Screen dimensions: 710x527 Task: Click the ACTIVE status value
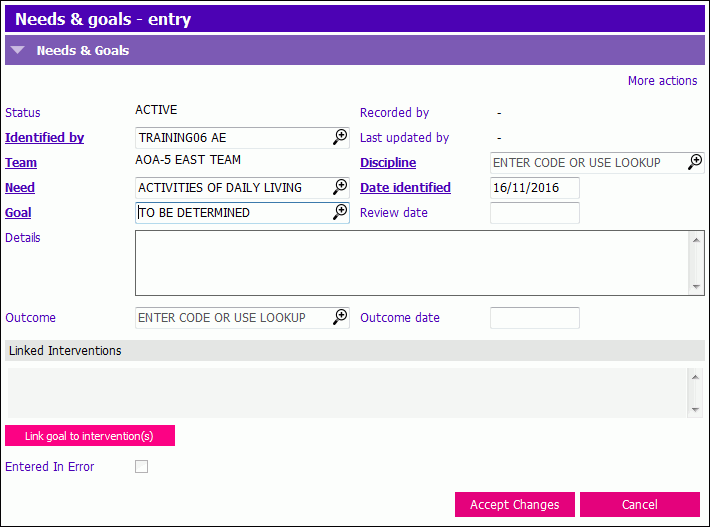point(156,110)
